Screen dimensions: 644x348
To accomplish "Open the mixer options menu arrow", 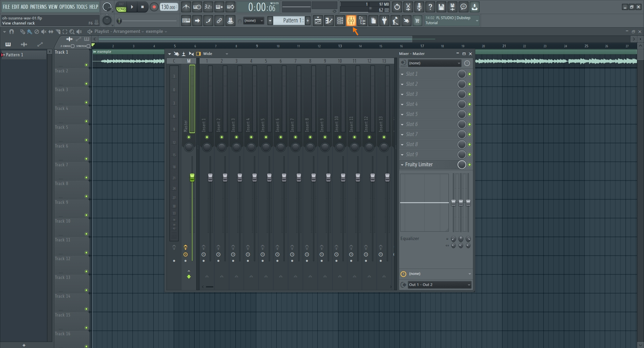I will (x=169, y=54).
